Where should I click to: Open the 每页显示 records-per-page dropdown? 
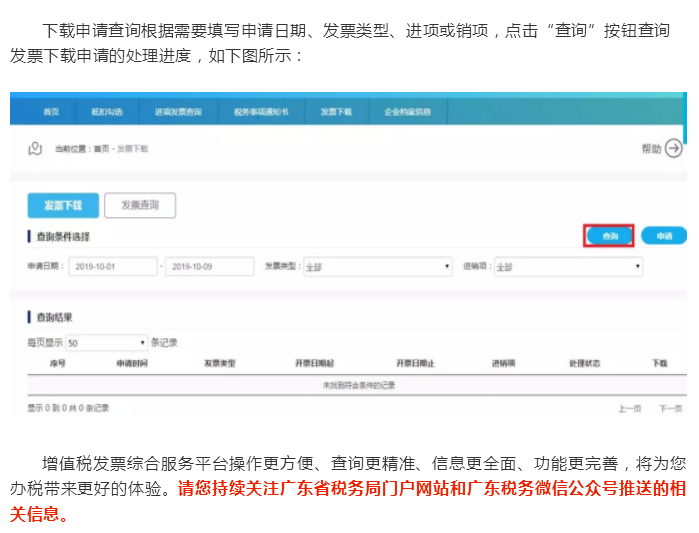click(x=106, y=342)
